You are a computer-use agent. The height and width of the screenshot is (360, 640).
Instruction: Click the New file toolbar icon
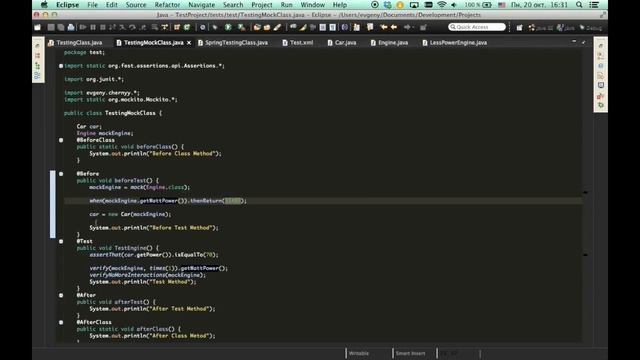point(38,27)
